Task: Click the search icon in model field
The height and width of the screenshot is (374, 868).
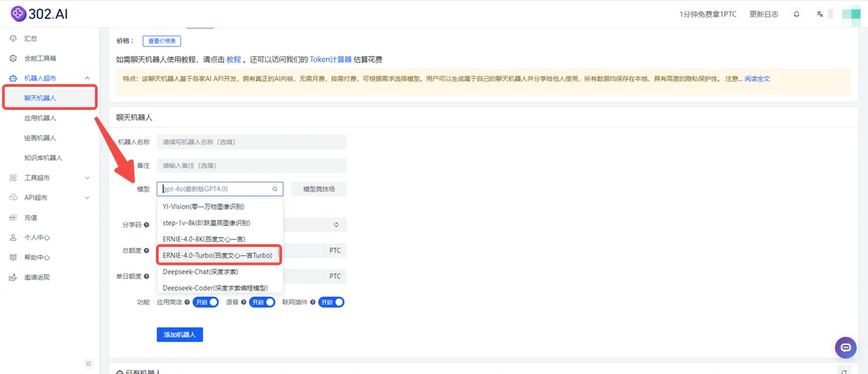Action: point(275,189)
